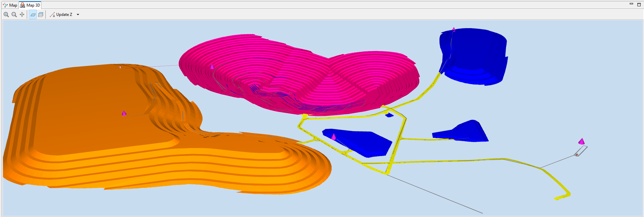Toggle the stacked layers view mode

(x=41, y=15)
